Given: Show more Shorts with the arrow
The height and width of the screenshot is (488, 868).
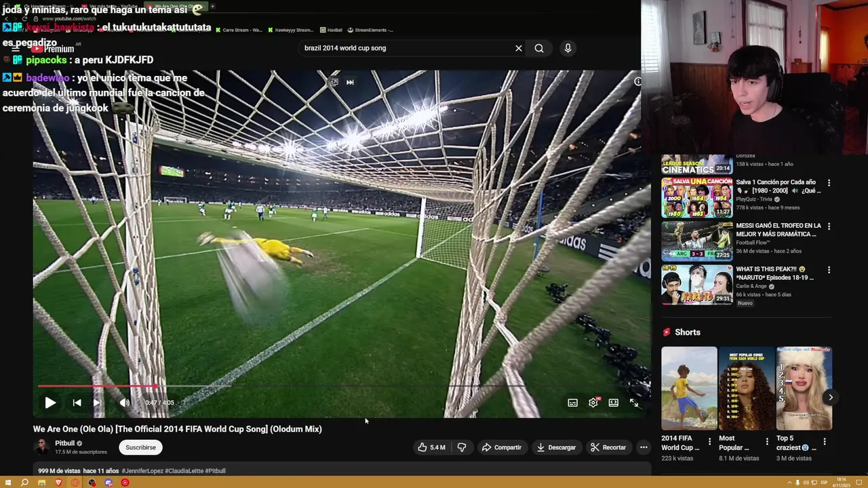Looking at the screenshot, I should (831, 398).
